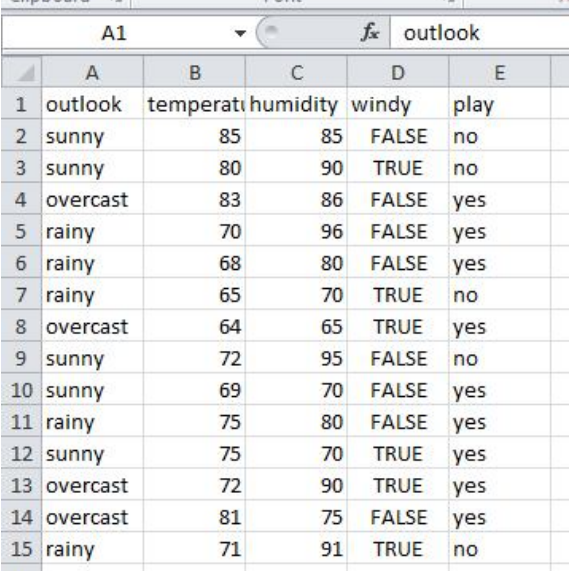Select row 8 header

pos(22,326)
